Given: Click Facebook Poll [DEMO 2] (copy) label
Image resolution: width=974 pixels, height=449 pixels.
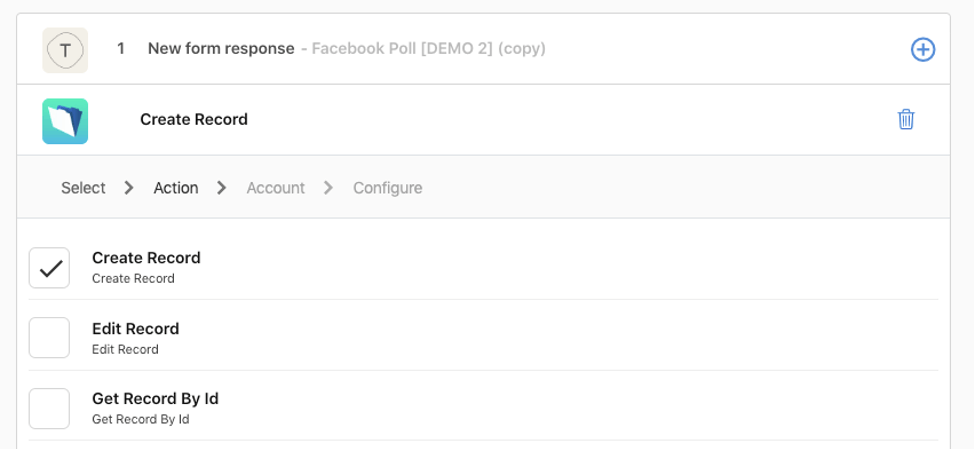Looking at the screenshot, I should [429, 48].
